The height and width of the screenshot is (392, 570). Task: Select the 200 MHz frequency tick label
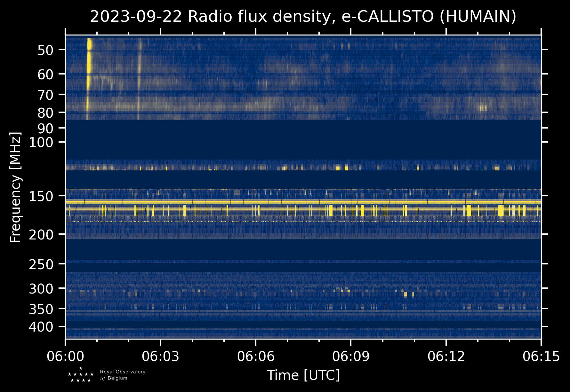45,235
